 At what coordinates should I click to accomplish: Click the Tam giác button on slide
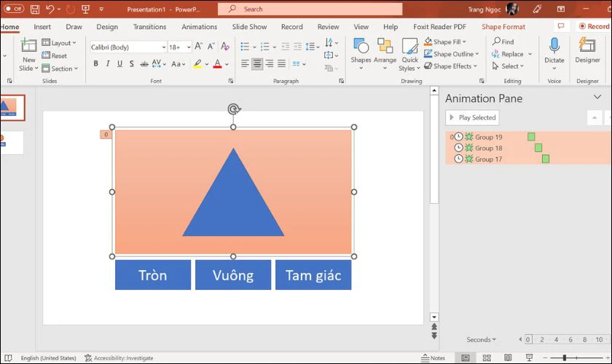(313, 275)
